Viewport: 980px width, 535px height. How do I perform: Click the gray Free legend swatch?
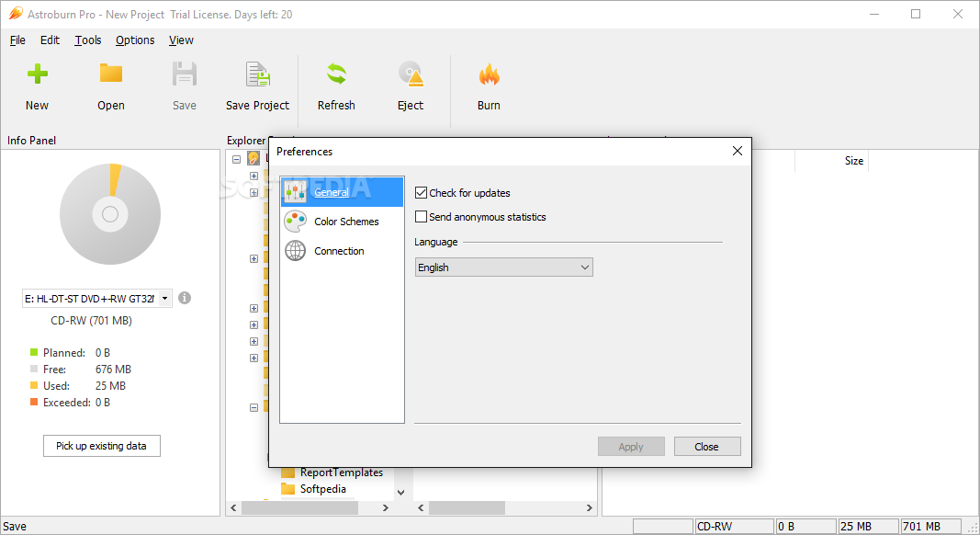pyautogui.click(x=34, y=369)
